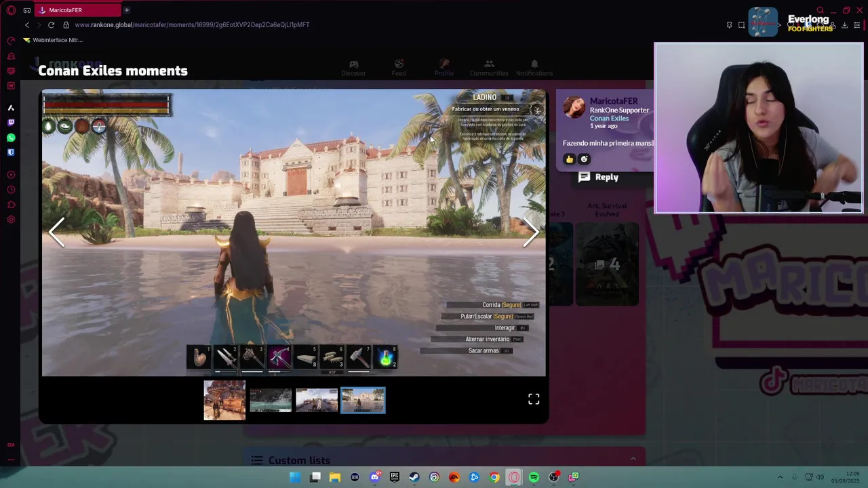Viewport: 868px width, 488px height.
Task: Open File Explorer from the taskbar
Action: (x=335, y=477)
